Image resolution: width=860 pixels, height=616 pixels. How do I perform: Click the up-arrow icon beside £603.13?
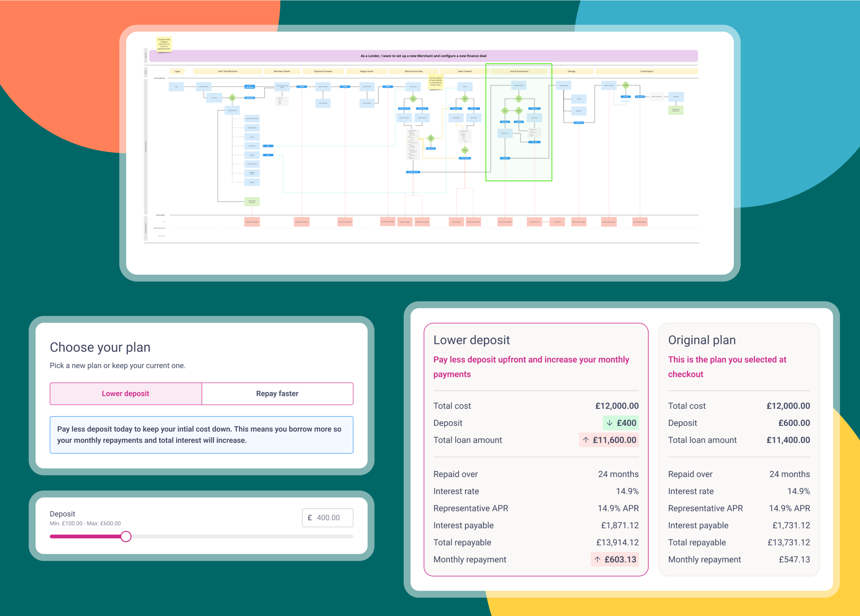pyautogui.click(x=598, y=560)
